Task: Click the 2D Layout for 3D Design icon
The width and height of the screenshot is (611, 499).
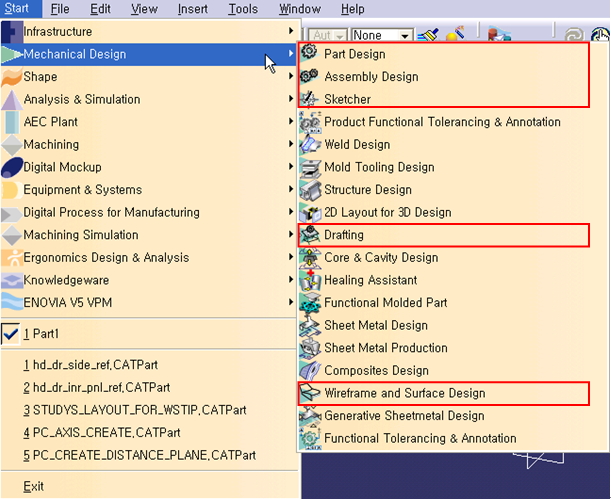Action: click(x=310, y=212)
